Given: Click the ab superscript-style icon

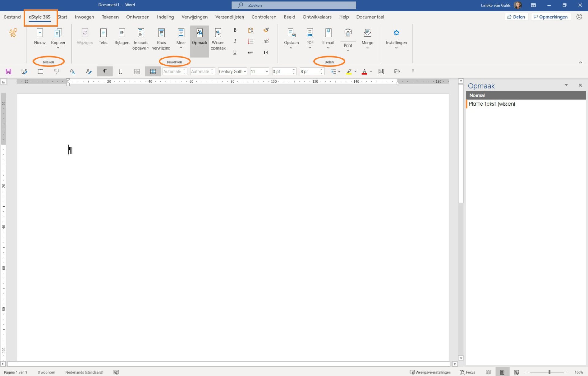Looking at the screenshot, I should (266, 41).
